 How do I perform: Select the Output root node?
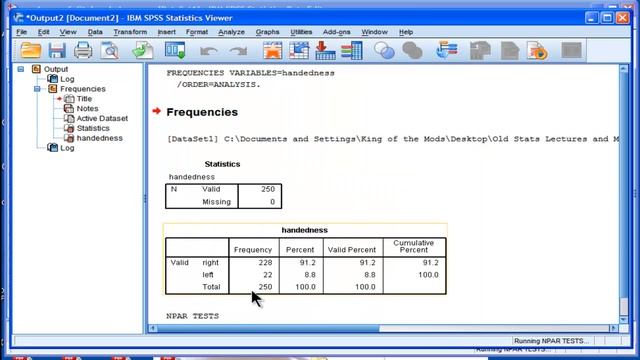56,69
